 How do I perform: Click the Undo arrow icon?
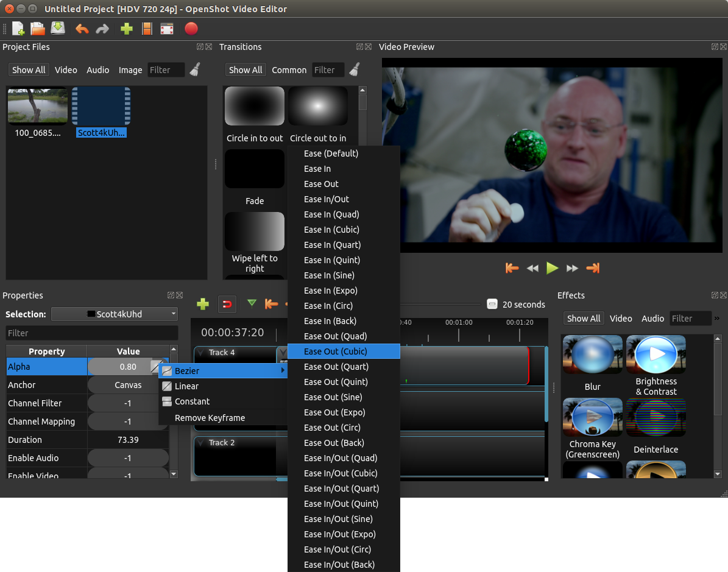pyautogui.click(x=82, y=29)
